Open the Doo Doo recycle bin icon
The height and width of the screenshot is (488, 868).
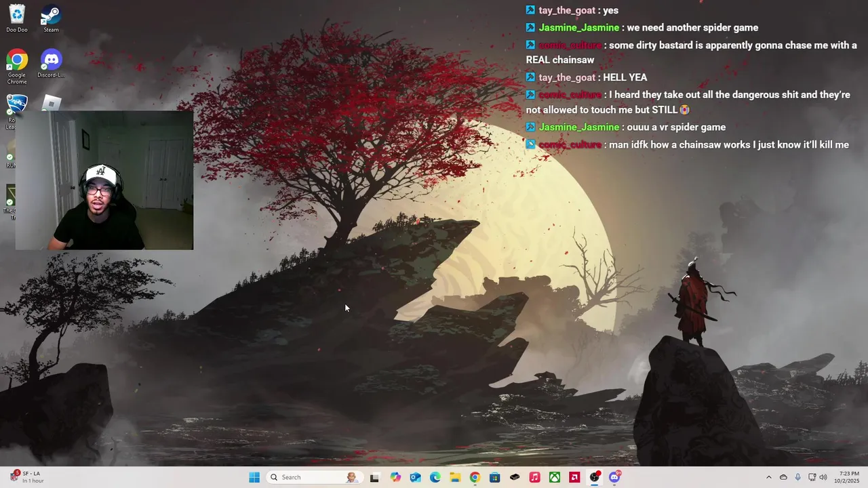pyautogui.click(x=17, y=18)
